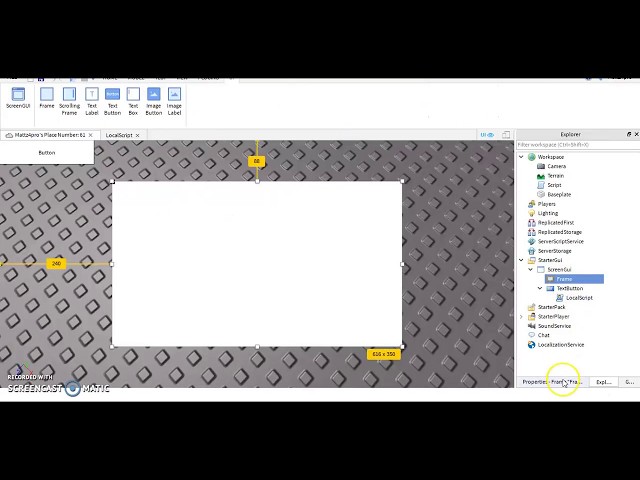Screen dimensions: 640x480
Task: Close the Matt4pro's Place tab
Action: tap(91, 135)
